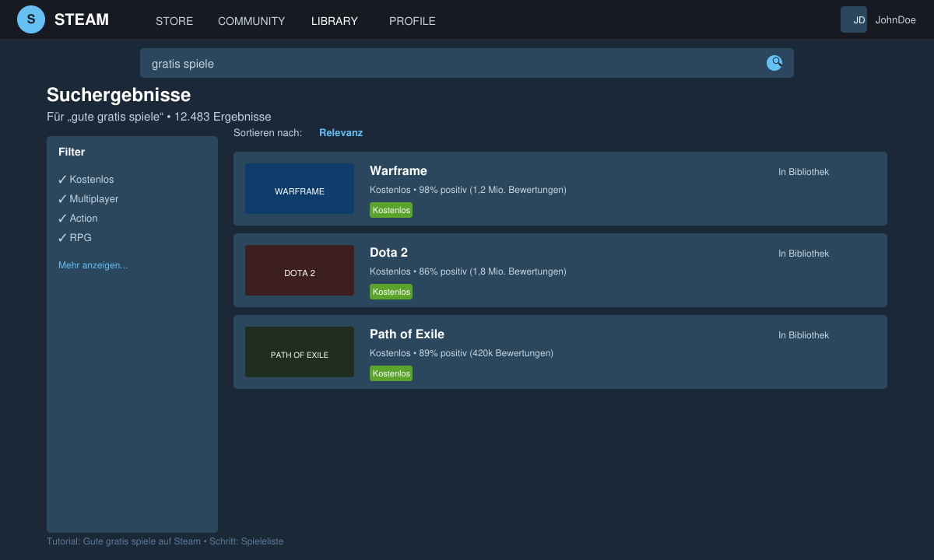Click the JohnDoe username

895,20
